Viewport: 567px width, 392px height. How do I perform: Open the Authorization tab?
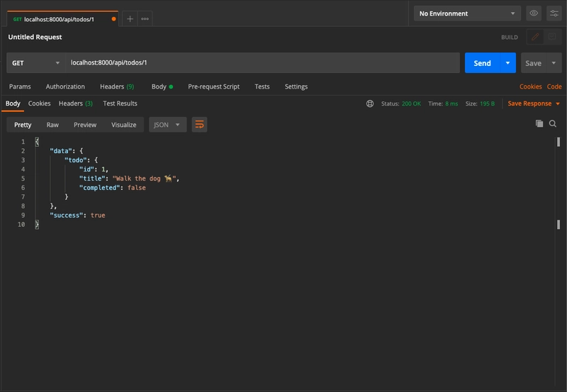(x=65, y=86)
